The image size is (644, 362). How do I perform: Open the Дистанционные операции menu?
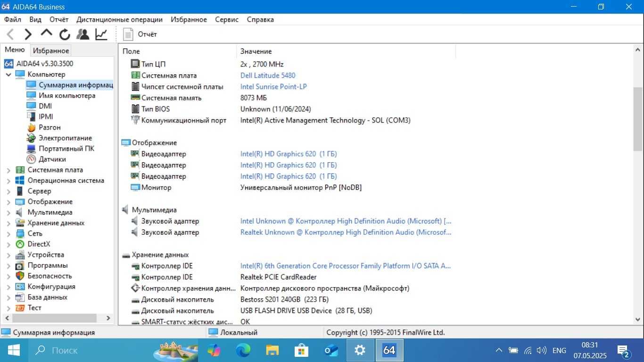click(x=120, y=19)
